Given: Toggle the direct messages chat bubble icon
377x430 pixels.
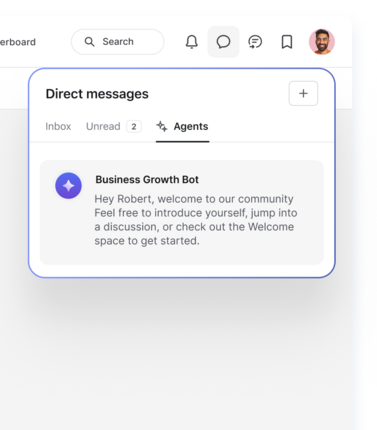Looking at the screenshot, I should [223, 42].
